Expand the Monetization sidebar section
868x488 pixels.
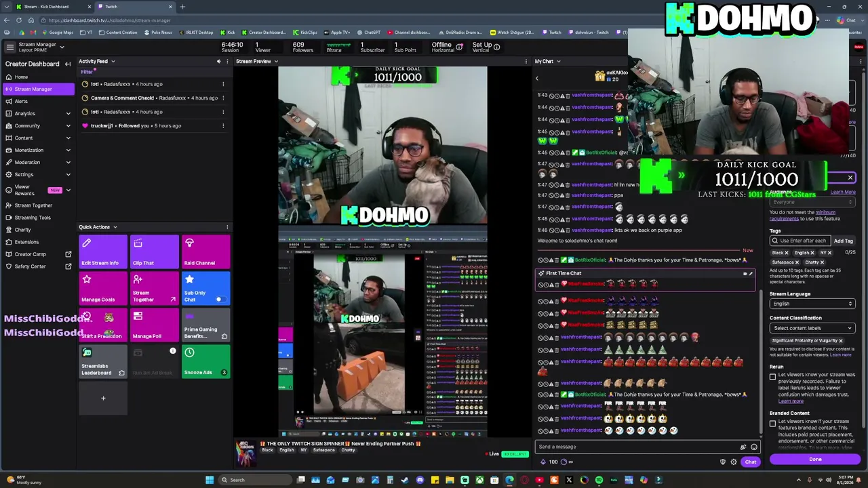coord(68,150)
